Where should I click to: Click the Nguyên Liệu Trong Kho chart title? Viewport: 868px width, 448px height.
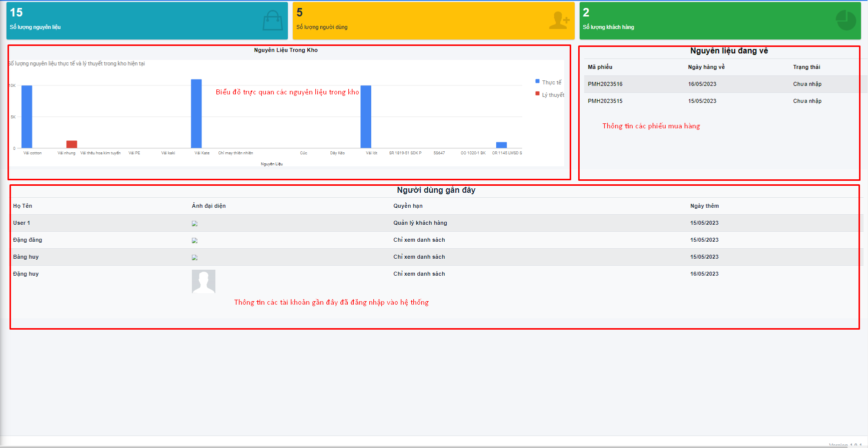pyautogui.click(x=286, y=50)
